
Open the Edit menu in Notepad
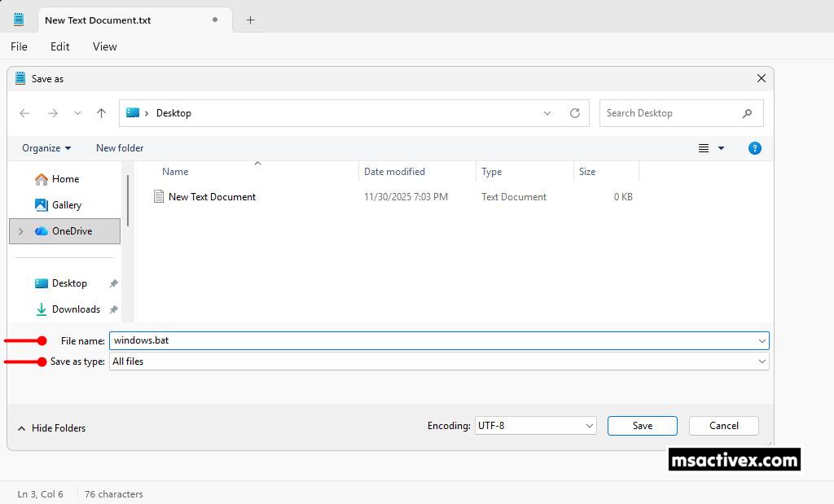[59, 46]
